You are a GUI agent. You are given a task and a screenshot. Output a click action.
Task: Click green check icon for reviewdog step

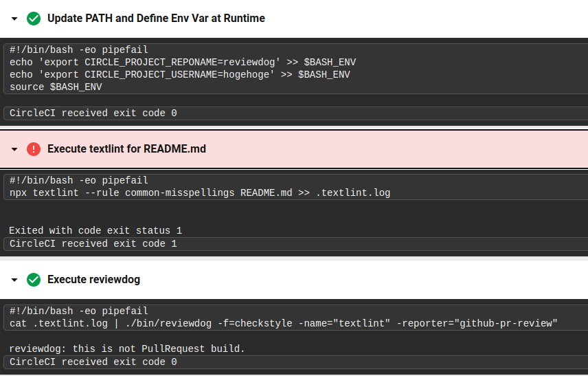pyautogui.click(x=34, y=280)
